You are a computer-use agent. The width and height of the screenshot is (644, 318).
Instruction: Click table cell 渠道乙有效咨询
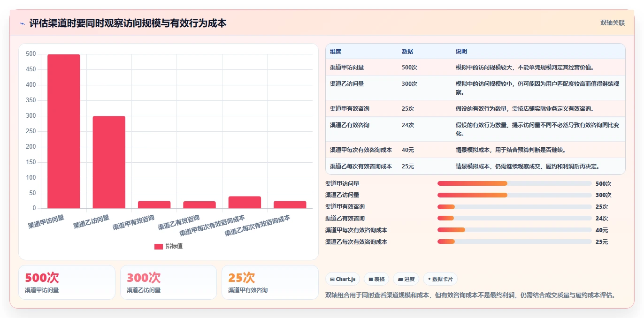[350, 125]
